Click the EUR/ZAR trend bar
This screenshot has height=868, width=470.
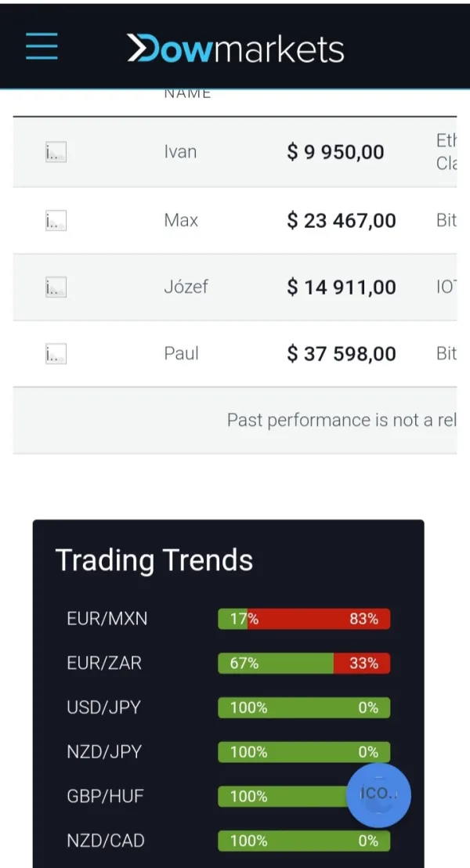click(x=304, y=664)
